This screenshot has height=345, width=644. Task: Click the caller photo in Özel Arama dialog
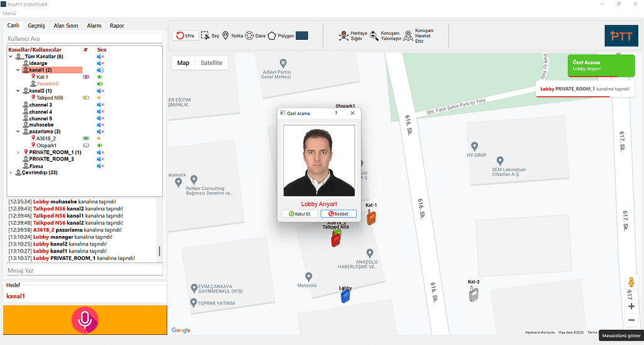(319, 161)
